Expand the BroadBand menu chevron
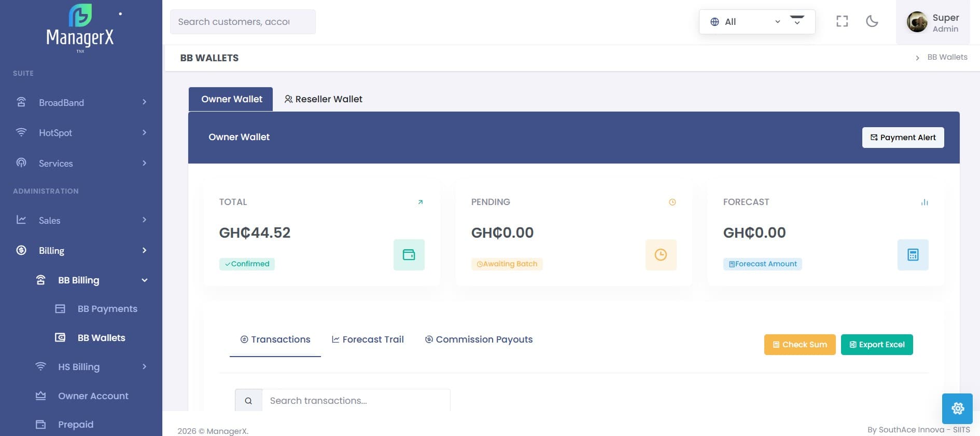The height and width of the screenshot is (436, 980). pos(145,102)
